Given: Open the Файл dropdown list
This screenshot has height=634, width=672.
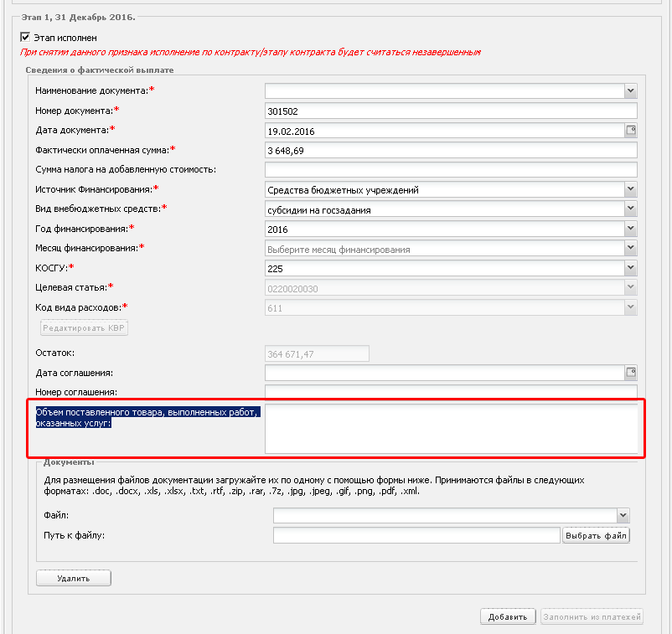Looking at the screenshot, I should pos(622,516).
